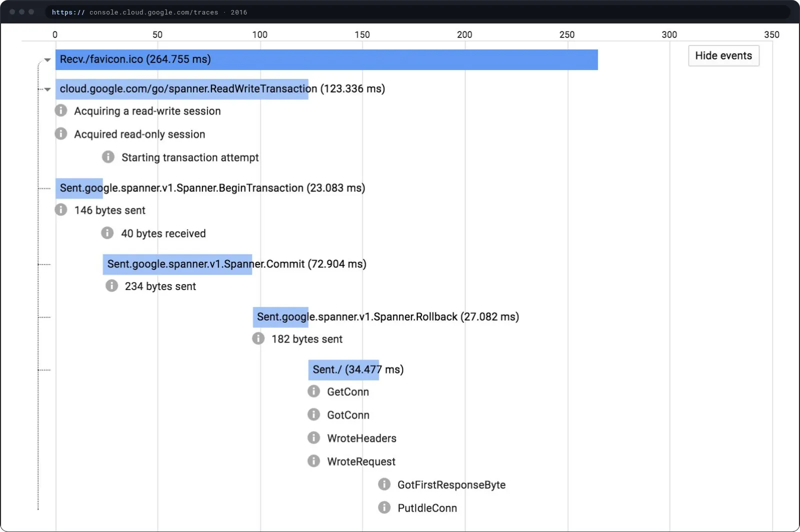Click the '234 bytes sent' text
Screen dimensions: 800x532
(160, 286)
